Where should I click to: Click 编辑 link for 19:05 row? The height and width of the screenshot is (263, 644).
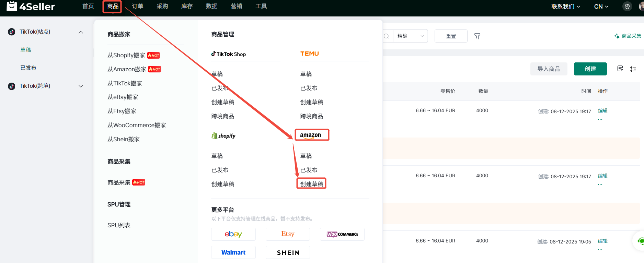pyautogui.click(x=603, y=241)
